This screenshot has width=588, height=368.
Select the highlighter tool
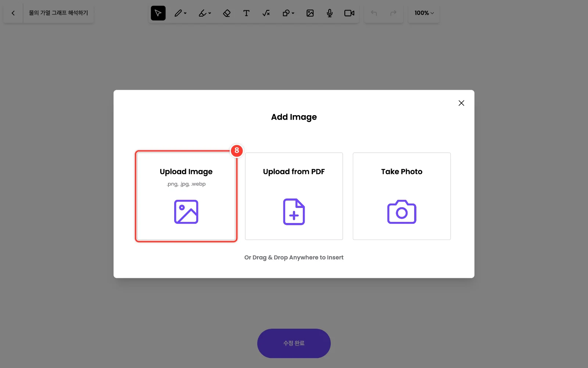tap(202, 13)
